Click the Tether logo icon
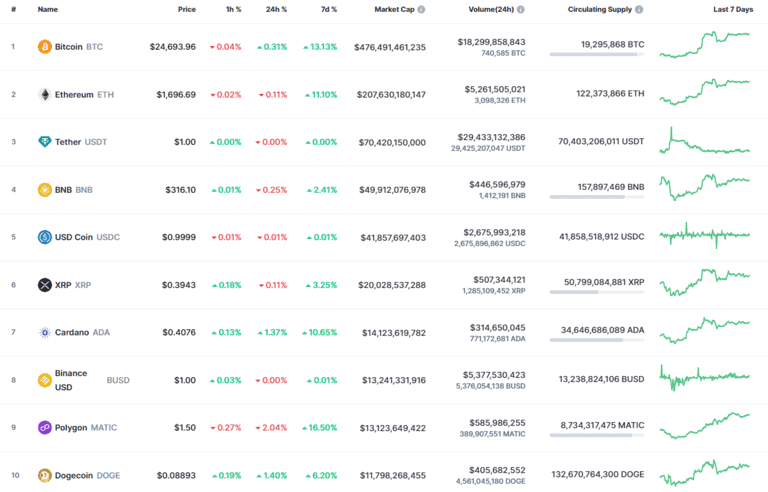 pos(44,142)
